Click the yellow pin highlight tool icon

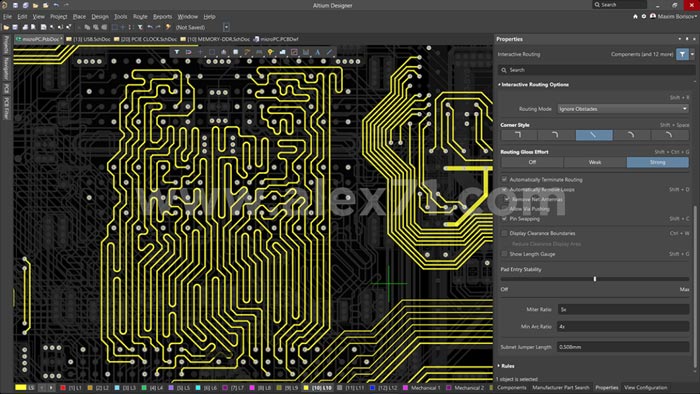point(270,52)
